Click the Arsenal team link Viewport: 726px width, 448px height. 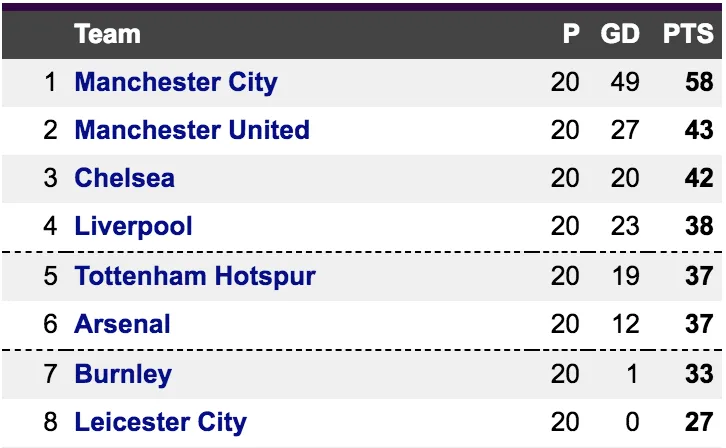pos(122,324)
